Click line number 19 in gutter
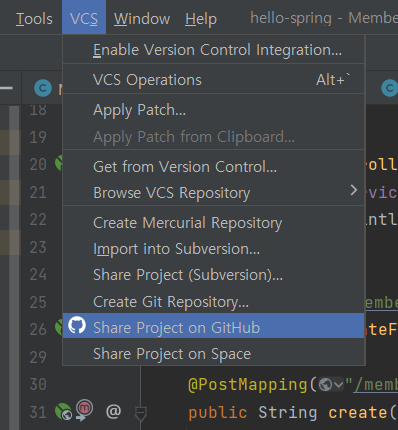This screenshot has height=430, width=398. point(38,137)
